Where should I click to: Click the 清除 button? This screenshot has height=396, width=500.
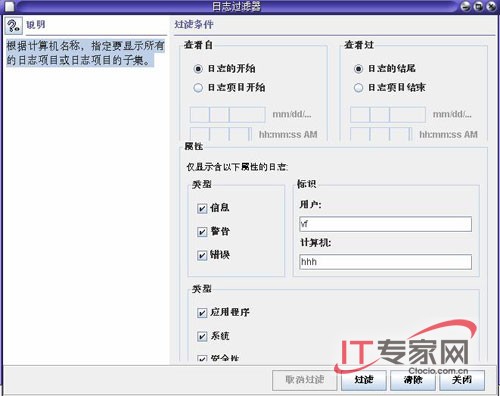pos(413,380)
